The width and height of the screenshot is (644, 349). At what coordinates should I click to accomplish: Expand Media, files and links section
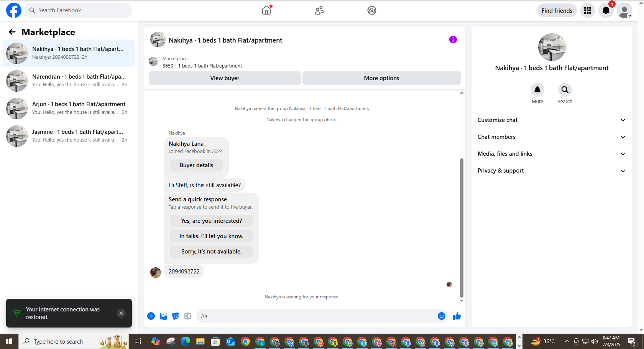[552, 154]
